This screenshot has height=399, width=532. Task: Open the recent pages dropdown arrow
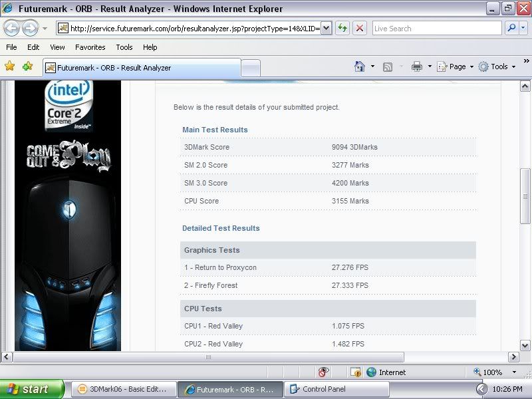45,29
